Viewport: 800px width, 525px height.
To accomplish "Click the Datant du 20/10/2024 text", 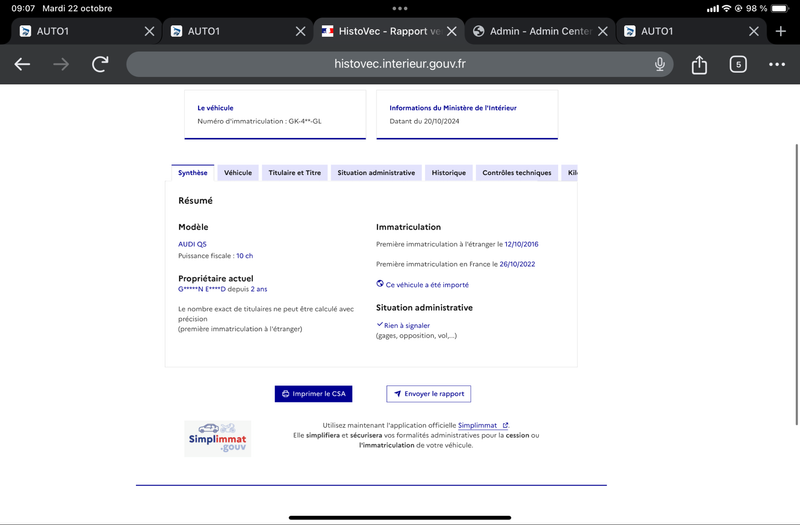I will pos(424,121).
